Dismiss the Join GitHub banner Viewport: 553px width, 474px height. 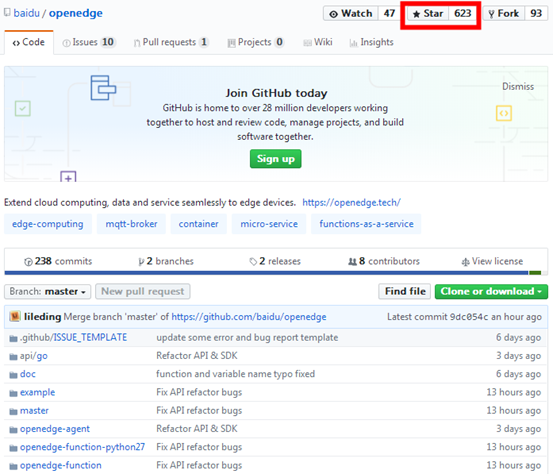(x=518, y=87)
